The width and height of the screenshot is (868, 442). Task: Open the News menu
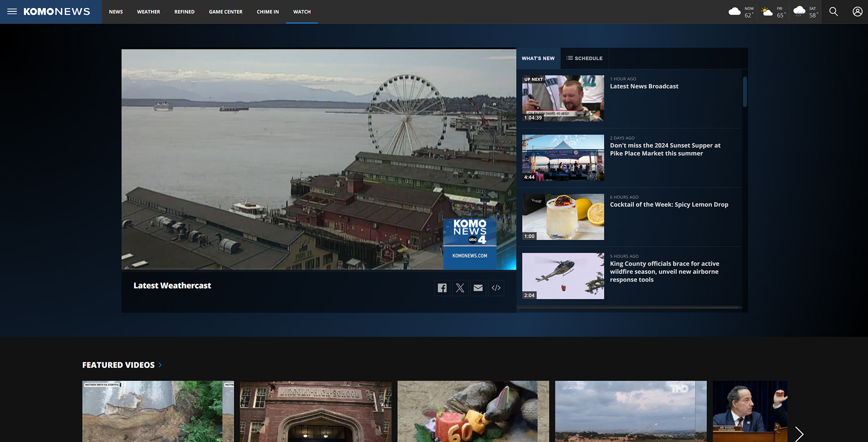pyautogui.click(x=116, y=12)
